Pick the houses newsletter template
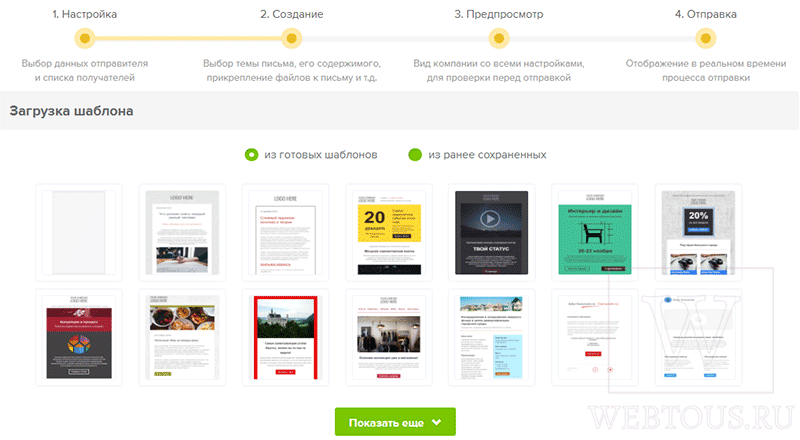Screen dimensions: 800x440 tap(491, 337)
